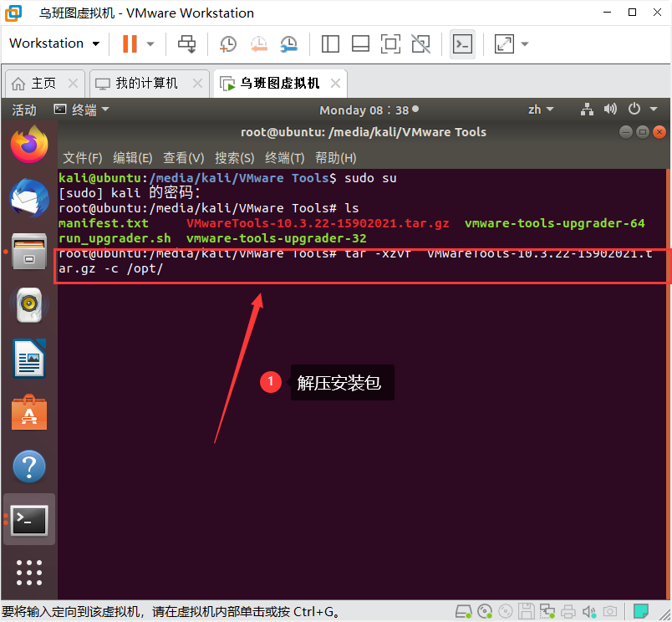The width and height of the screenshot is (672, 622).
Task: Click Send Ctrl+Alt+Del toolbar icon
Action: (x=187, y=43)
